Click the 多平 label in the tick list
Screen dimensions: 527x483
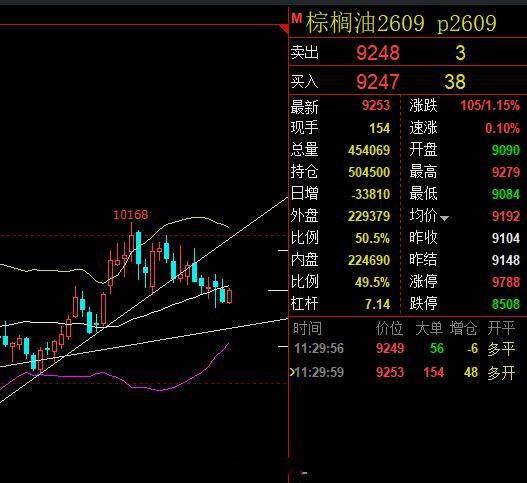501,349
